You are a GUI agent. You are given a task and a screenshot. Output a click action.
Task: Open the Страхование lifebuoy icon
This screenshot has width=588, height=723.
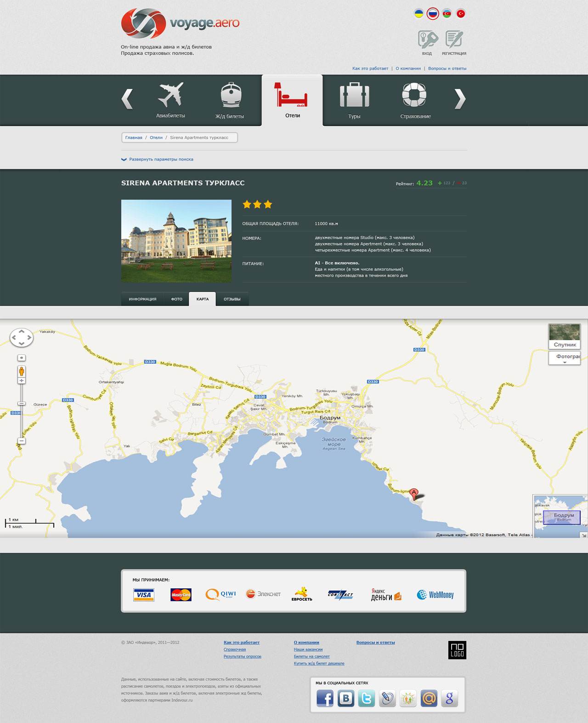click(x=414, y=95)
